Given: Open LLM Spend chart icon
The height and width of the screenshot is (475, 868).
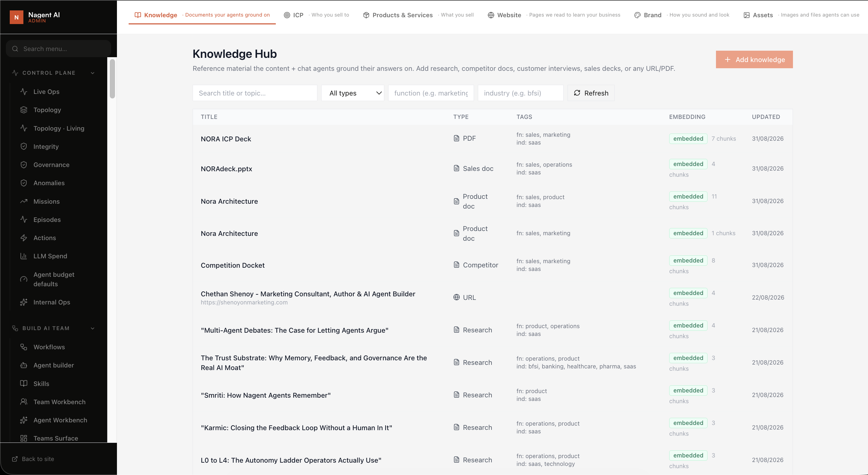Looking at the screenshot, I should pos(24,256).
